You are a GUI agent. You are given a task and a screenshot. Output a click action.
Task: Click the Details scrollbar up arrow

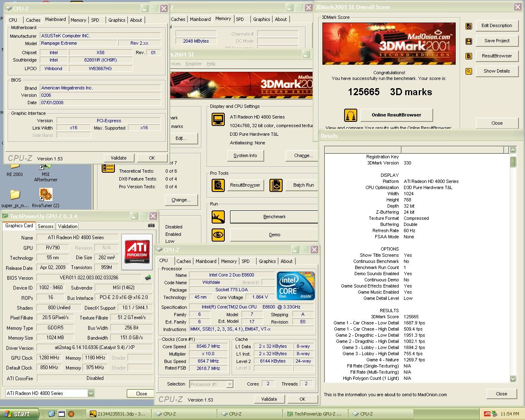pyautogui.click(x=513, y=150)
